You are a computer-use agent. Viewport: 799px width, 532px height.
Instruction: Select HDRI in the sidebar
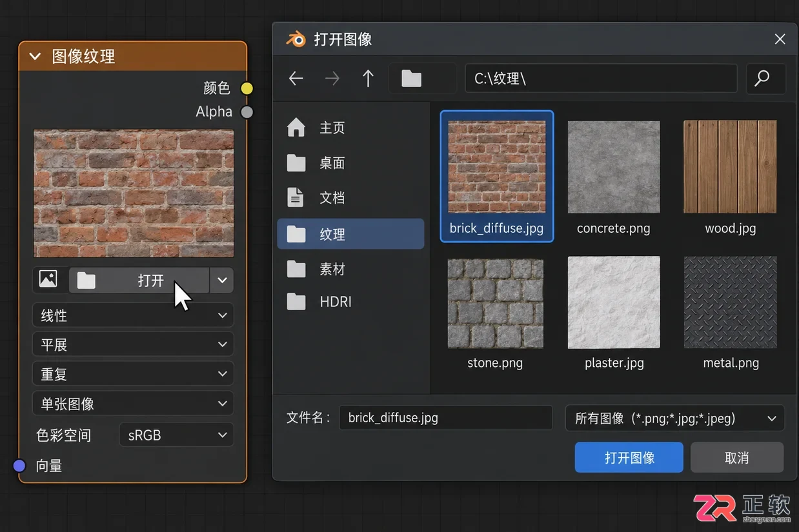(350, 301)
